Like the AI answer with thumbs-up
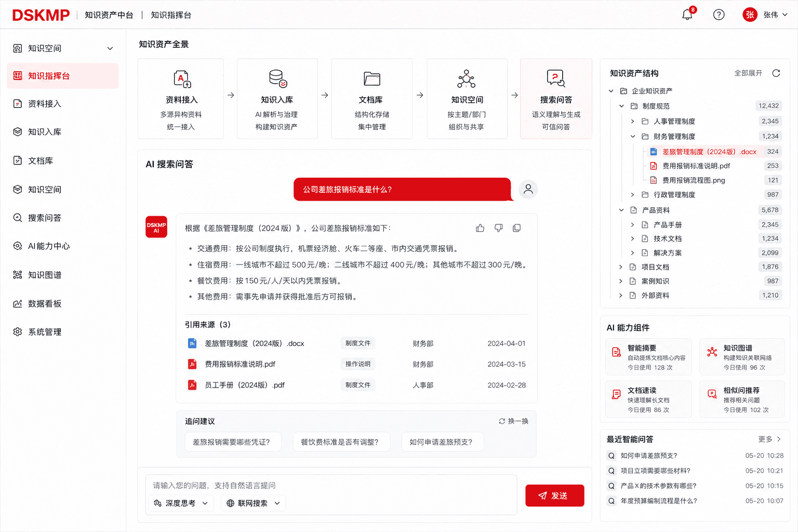The height and width of the screenshot is (532, 798). pyautogui.click(x=480, y=228)
